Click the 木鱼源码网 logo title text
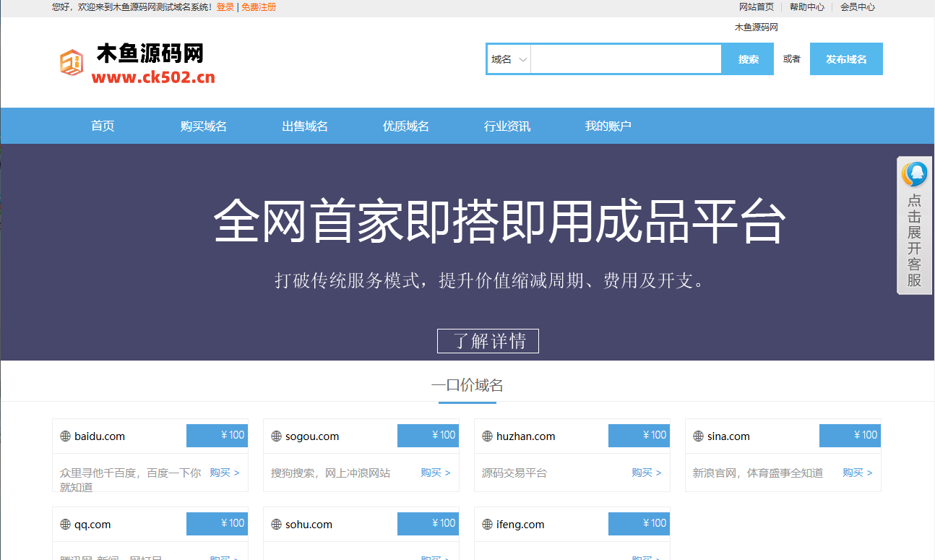Image resolution: width=935 pixels, height=560 pixels. pyautogui.click(x=150, y=53)
